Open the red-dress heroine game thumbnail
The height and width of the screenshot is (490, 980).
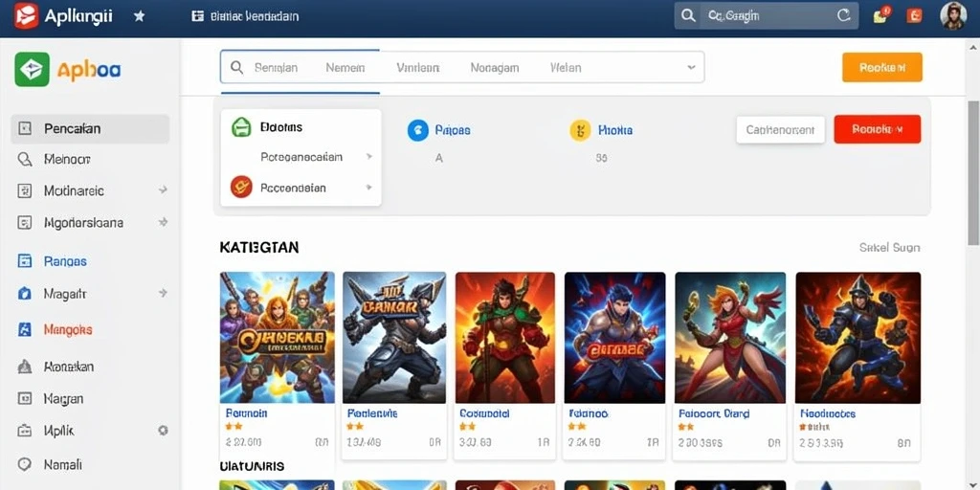click(730, 338)
